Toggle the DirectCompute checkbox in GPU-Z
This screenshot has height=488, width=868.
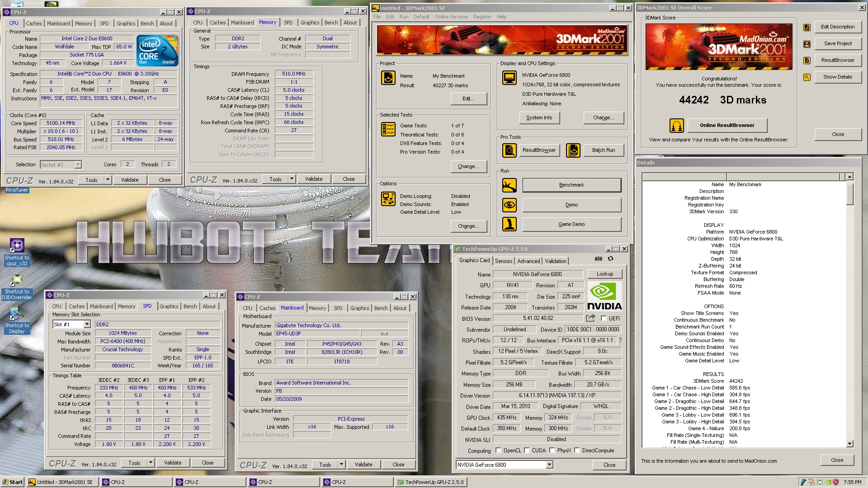point(577,450)
